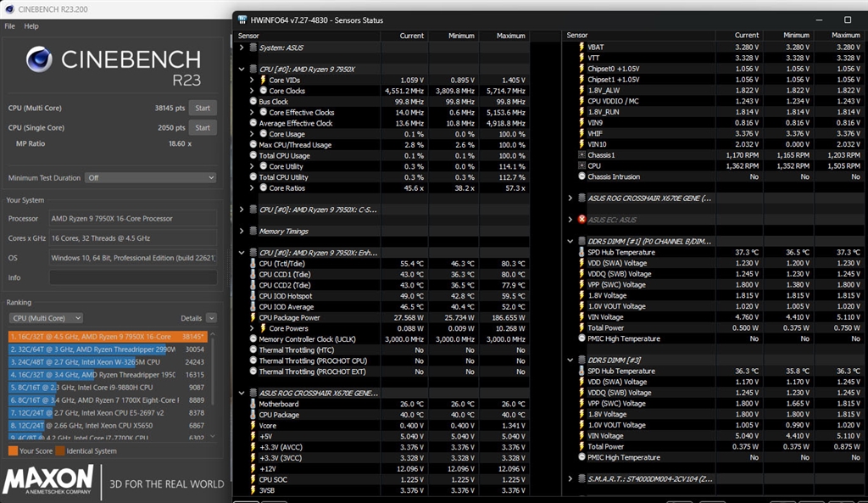Open the Minimum Test Duration dropdown

(x=151, y=178)
